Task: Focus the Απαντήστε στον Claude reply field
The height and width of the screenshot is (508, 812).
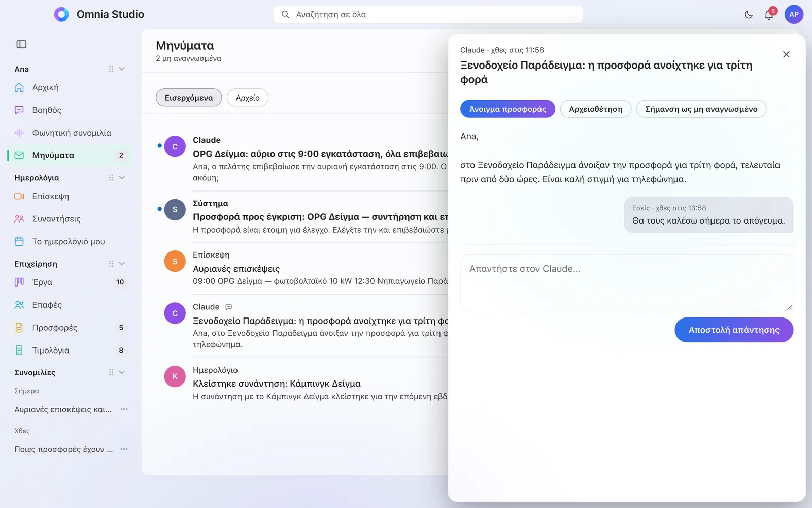Action: pyautogui.click(x=627, y=282)
